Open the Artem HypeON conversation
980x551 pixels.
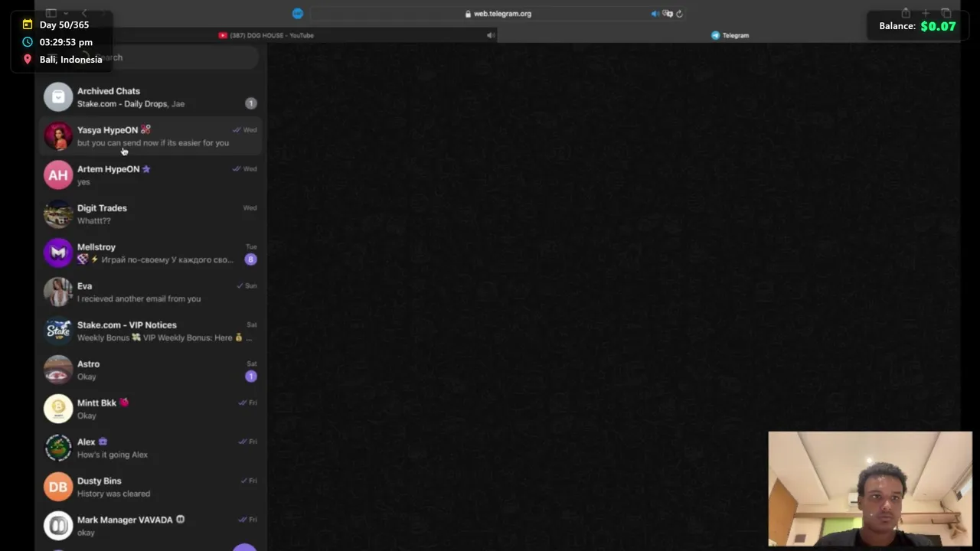150,175
